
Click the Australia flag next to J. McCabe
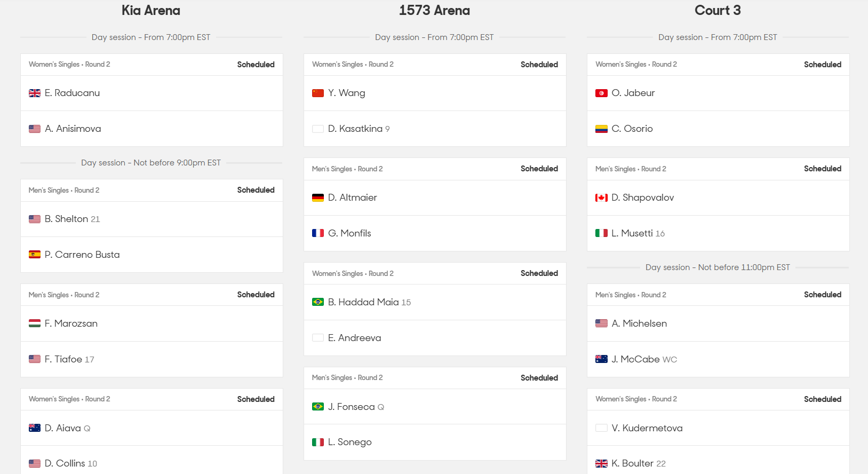(x=601, y=359)
